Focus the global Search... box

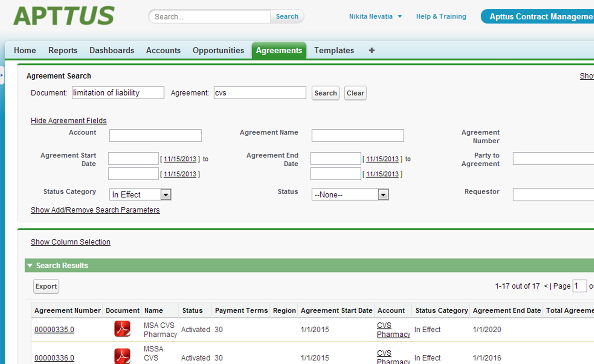pyautogui.click(x=210, y=16)
